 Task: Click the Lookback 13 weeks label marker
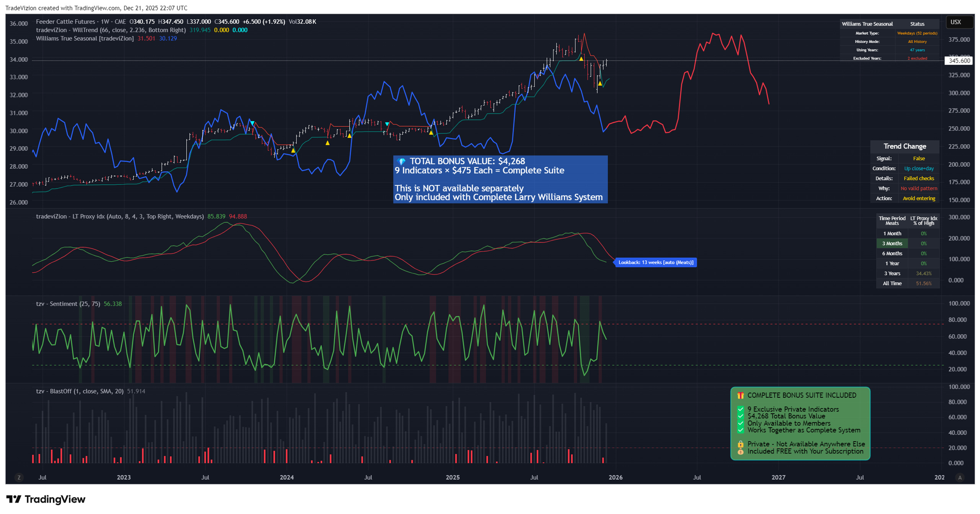coord(655,262)
